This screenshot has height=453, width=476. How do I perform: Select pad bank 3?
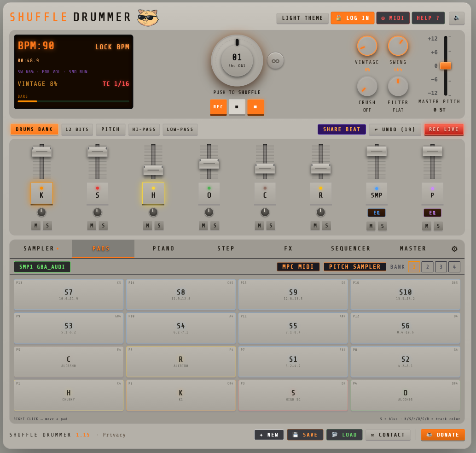pos(441,267)
